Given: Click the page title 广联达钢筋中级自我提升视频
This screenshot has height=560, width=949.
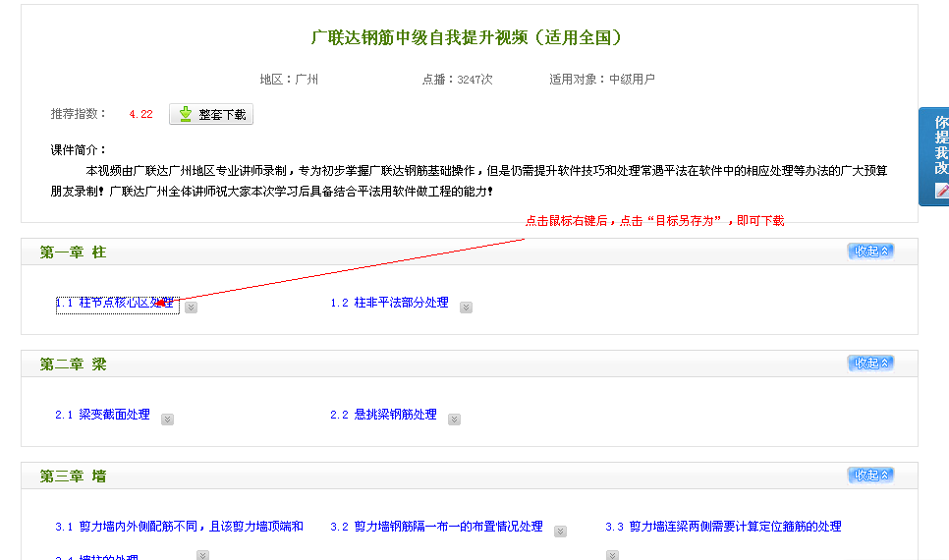Looking at the screenshot, I should [x=466, y=37].
